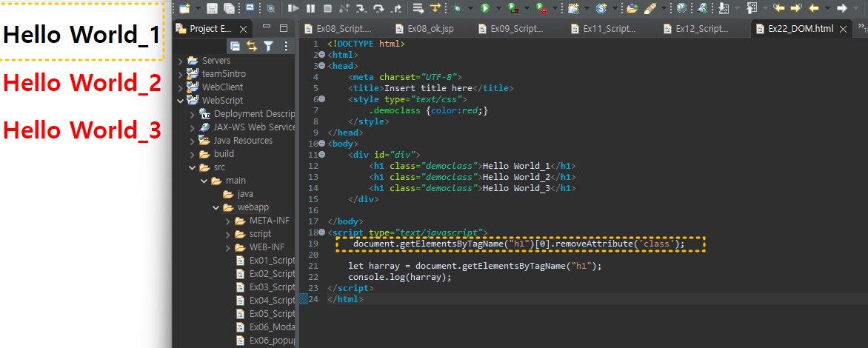Click Run External Tools icon with red toolbox
Viewport: 868px width, 348px height.
coord(542,8)
